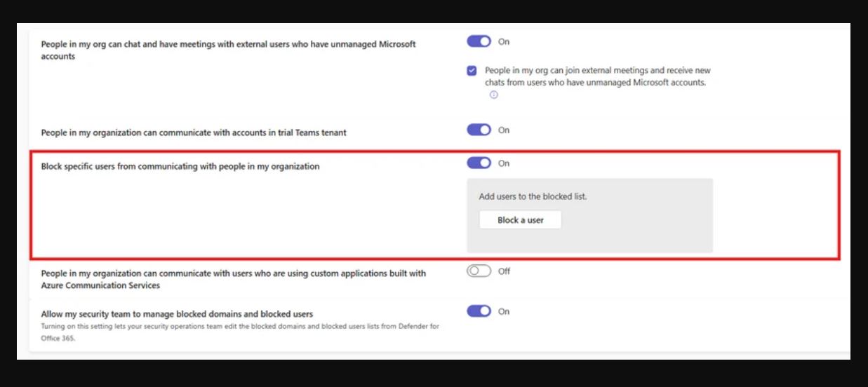Disable the trial Teams tenant communication toggle

pyautogui.click(x=479, y=130)
